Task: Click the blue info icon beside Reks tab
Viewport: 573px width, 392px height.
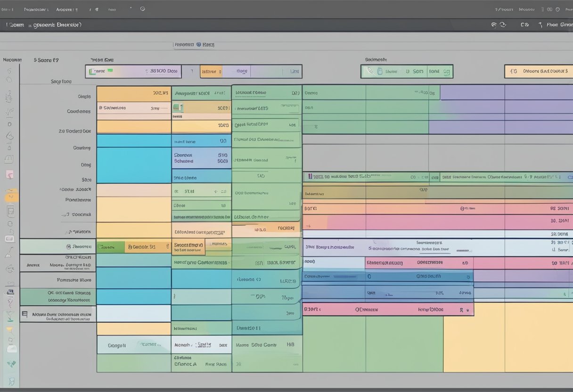Action: [x=199, y=45]
